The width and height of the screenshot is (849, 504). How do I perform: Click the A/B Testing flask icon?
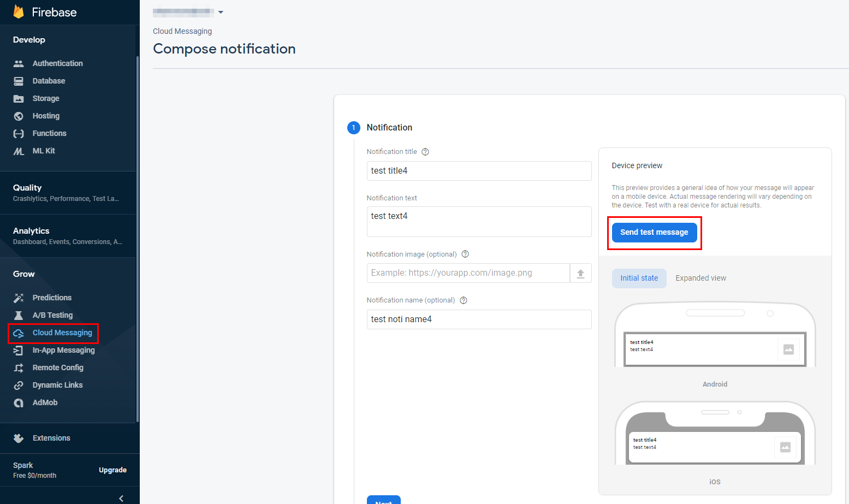tap(19, 315)
